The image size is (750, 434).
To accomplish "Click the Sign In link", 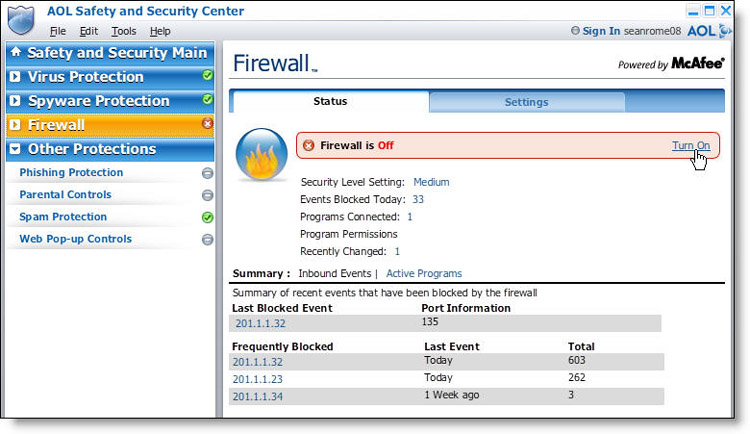I will (x=601, y=31).
